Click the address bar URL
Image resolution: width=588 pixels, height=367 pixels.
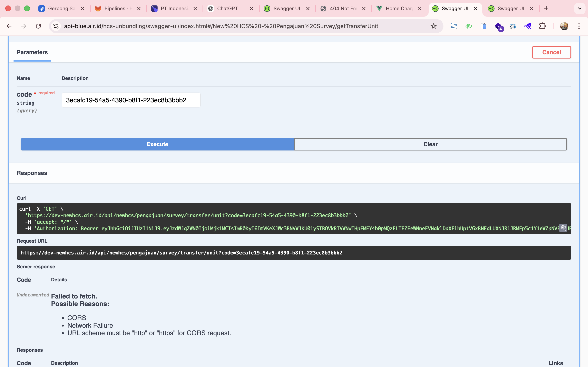point(221,26)
